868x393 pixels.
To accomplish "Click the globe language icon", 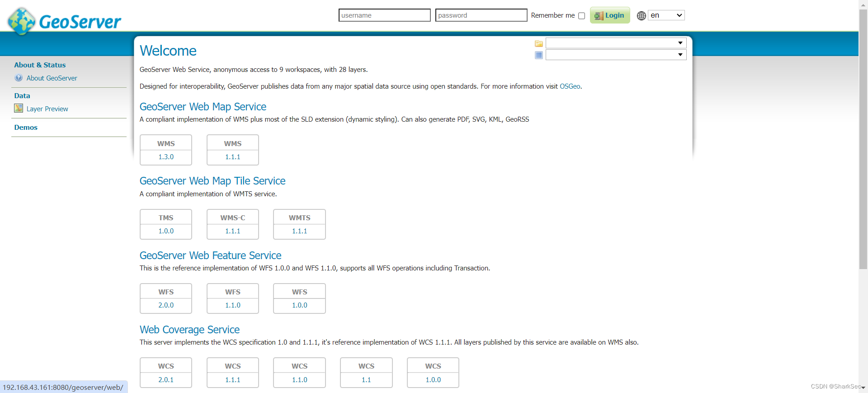I will pos(641,15).
